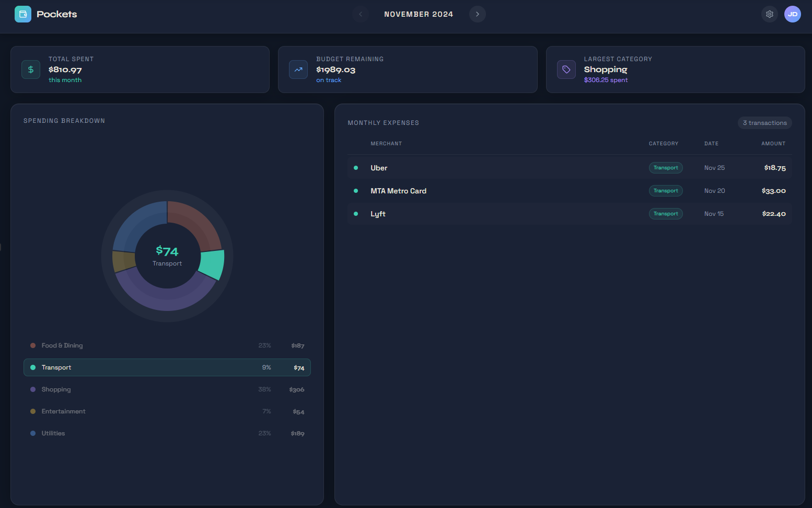The image size is (812, 508).
Task: Click the dollar sign Total Spent icon
Action: click(x=31, y=70)
